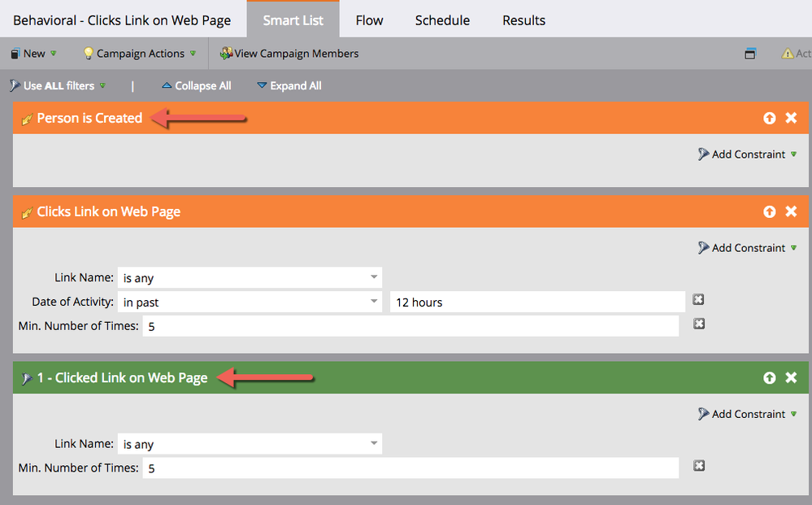Remove the green Clicked Link on Web Page filter
Screen dimensions: 812x505
click(791, 377)
